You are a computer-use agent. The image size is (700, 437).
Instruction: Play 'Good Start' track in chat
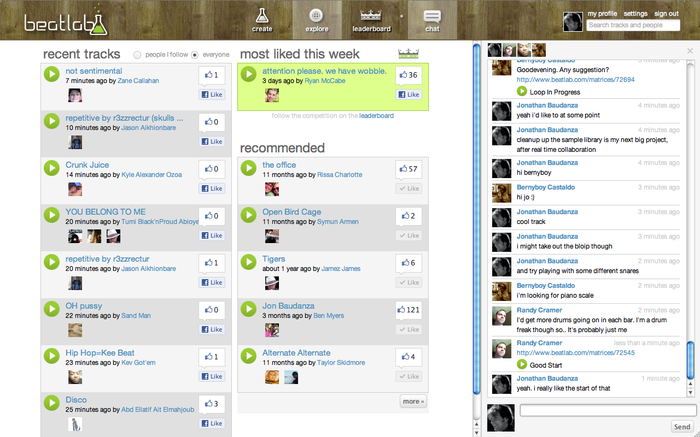(522, 365)
